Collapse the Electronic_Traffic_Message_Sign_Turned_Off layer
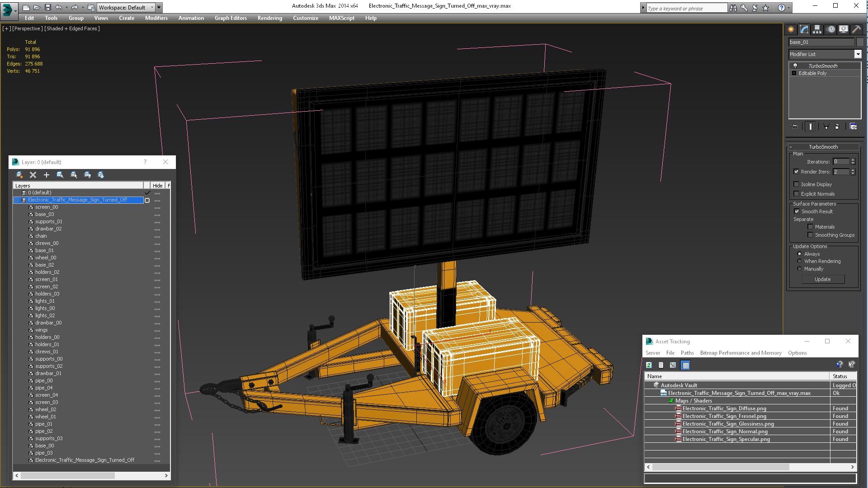This screenshot has width=868, height=488. point(17,200)
